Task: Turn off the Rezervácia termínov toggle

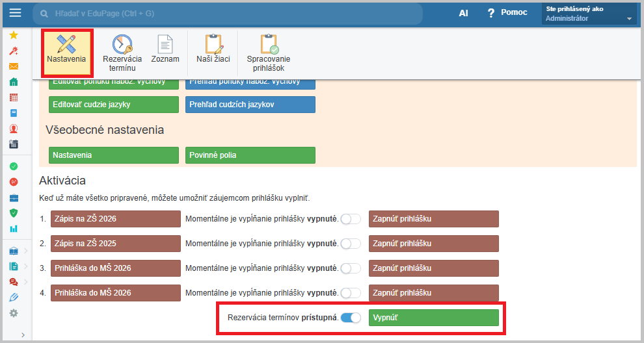Action: (x=351, y=318)
